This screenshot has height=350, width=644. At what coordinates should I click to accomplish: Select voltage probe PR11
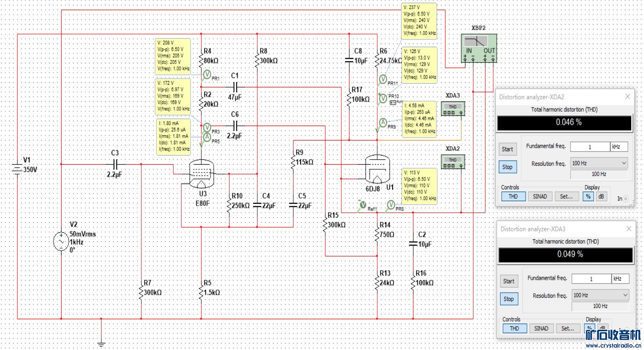383,79
